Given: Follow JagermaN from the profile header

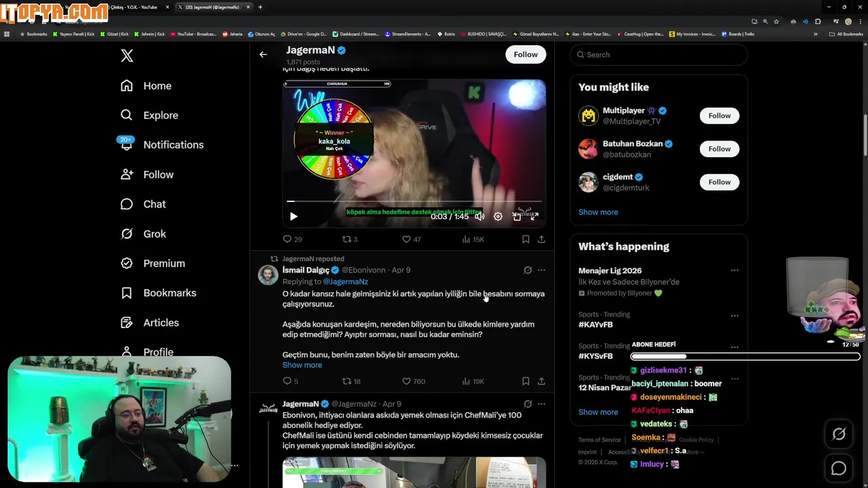Looking at the screenshot, I should [526, 54].
